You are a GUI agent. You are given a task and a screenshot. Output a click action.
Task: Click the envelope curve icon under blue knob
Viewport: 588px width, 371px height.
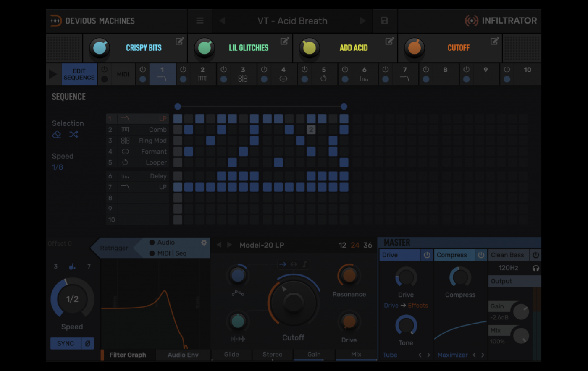(238, 293)
